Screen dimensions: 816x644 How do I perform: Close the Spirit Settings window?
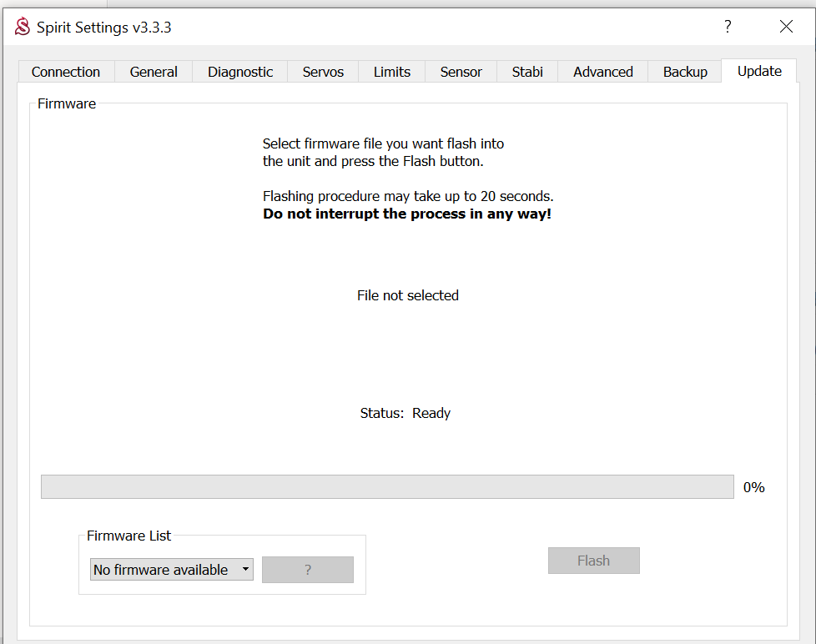786,27
